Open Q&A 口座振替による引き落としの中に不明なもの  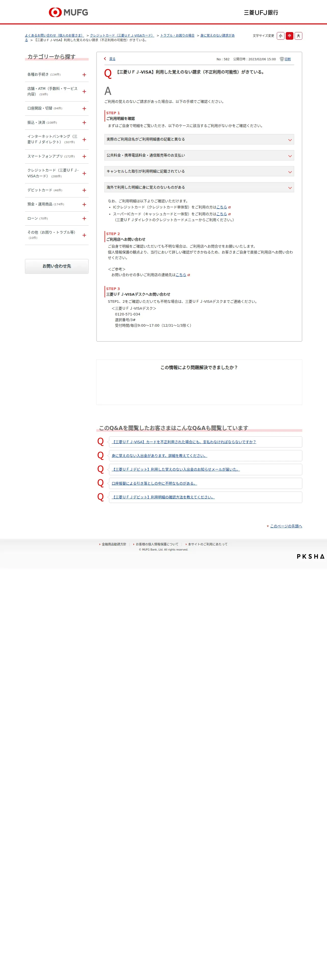tap(154, 484)
